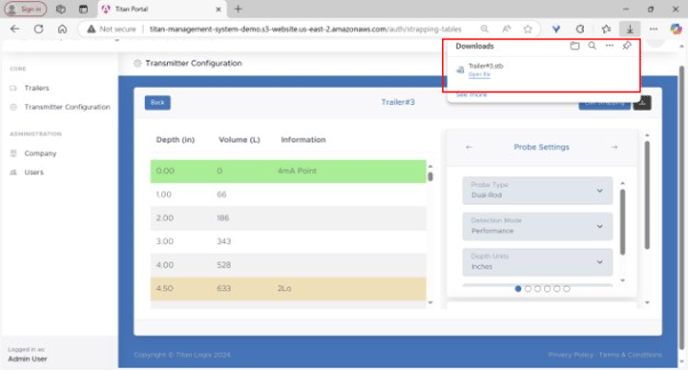
Task: Click the Trailer#3 title text
Action: pyautogui.click(x=398, y=102)
